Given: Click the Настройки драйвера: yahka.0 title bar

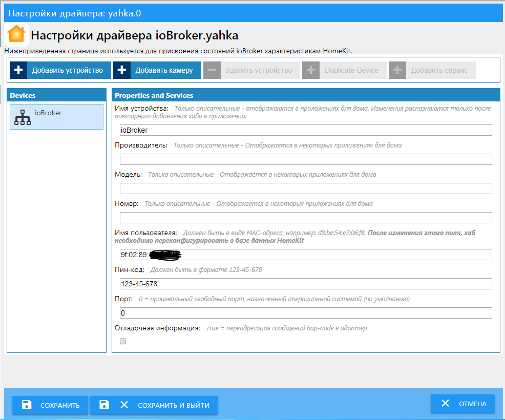Looking at the screenshot, I should click(x=254, y=13).
